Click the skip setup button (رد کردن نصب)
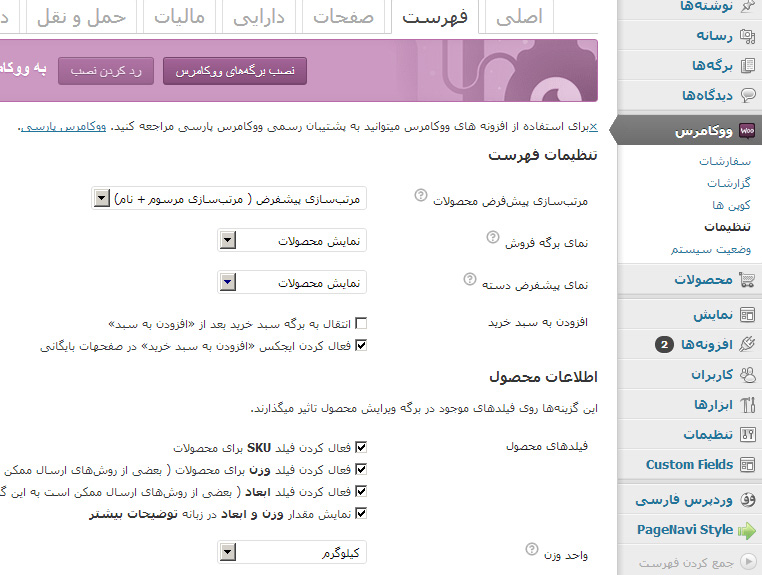Screen dimensions: 762x575 pyautogui.click(x=106, y=71)
